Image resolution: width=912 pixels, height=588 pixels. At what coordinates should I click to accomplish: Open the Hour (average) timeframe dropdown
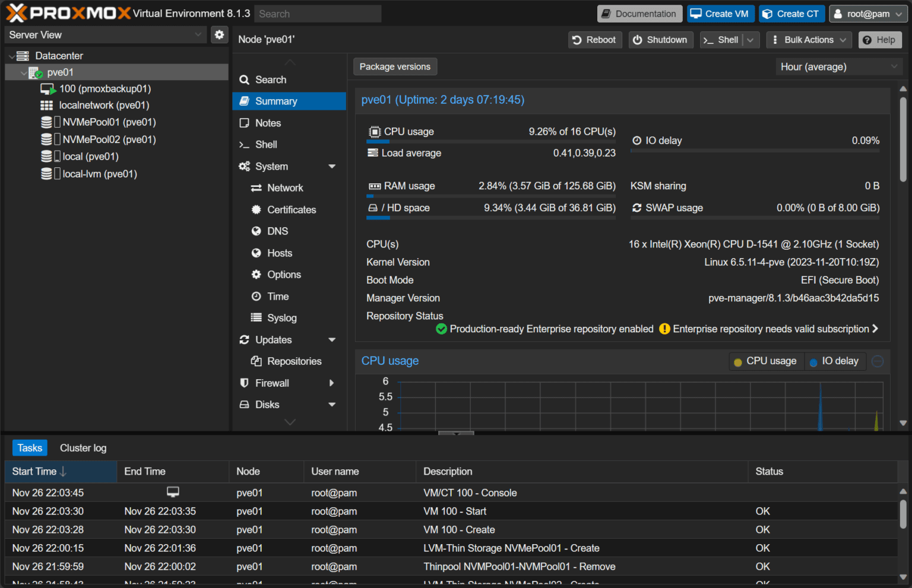pos(838,66)
